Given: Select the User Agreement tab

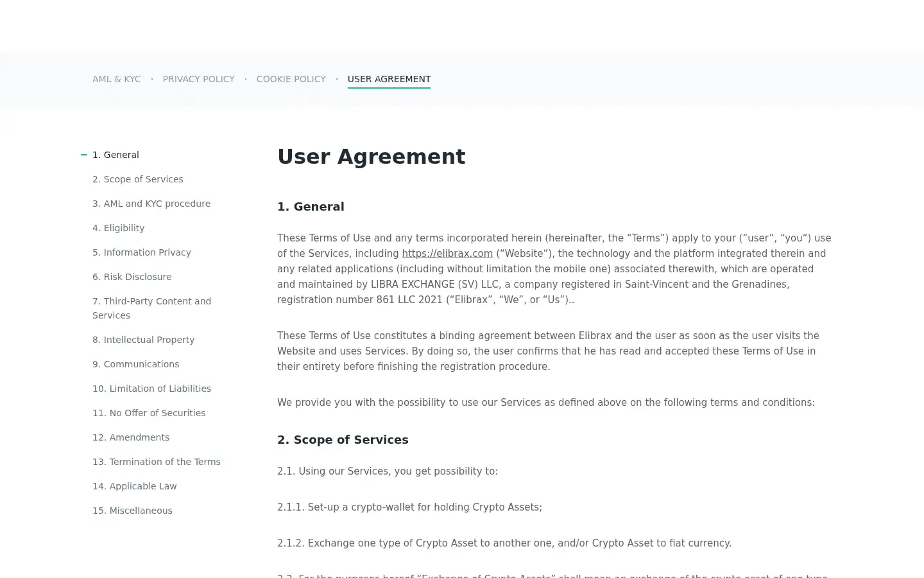Looking at the screenshot, I should 389,79.
